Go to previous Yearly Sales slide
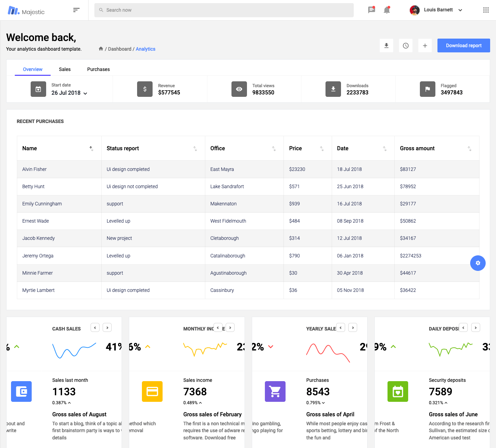 click(341, 327)
